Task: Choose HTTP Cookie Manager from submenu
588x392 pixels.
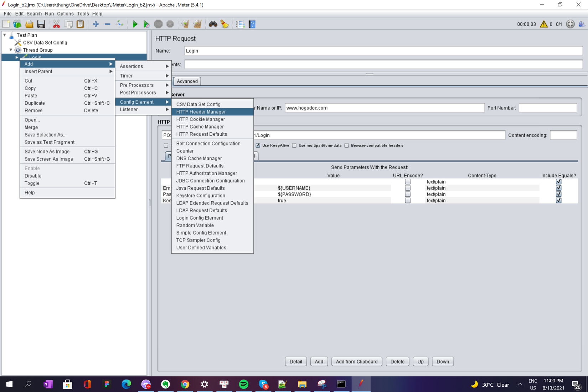Action: point(201,119)
